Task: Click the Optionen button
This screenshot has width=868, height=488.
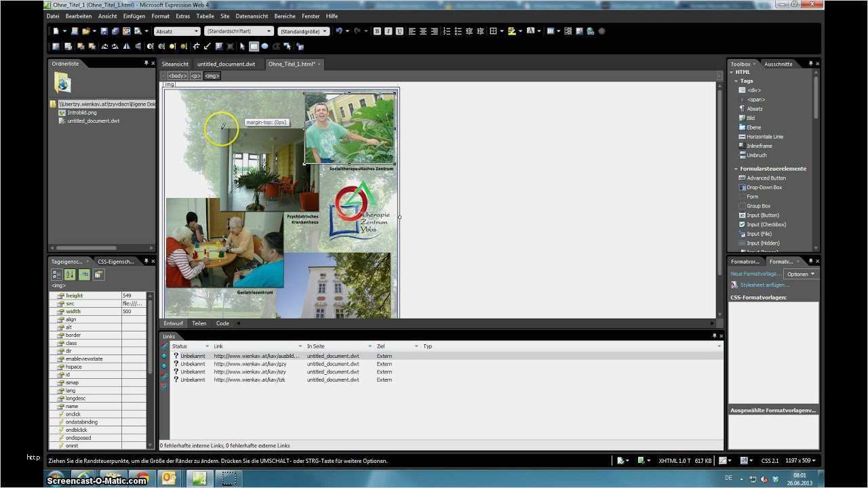Action: coord(801,274)
